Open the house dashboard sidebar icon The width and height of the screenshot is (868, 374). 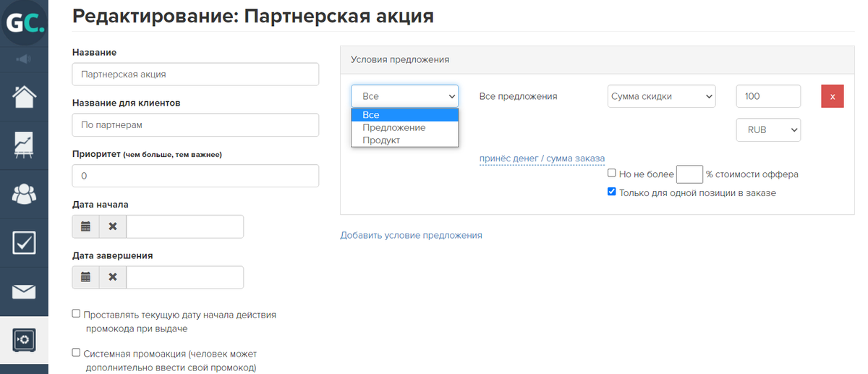[24, 97]
